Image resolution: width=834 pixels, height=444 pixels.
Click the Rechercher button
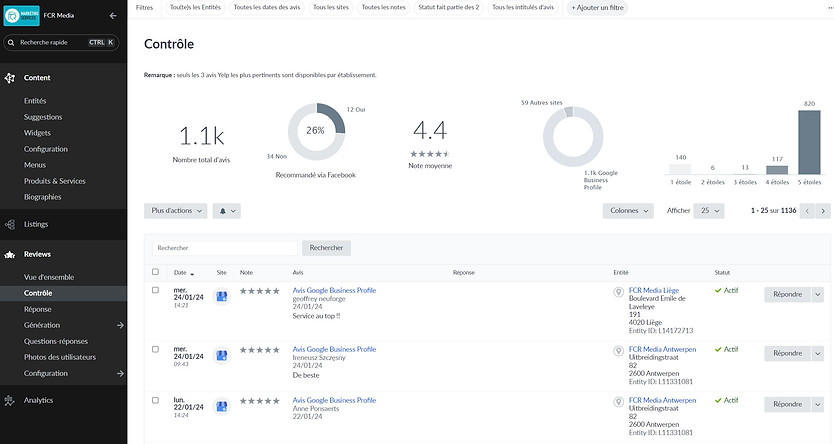[327, 248]
